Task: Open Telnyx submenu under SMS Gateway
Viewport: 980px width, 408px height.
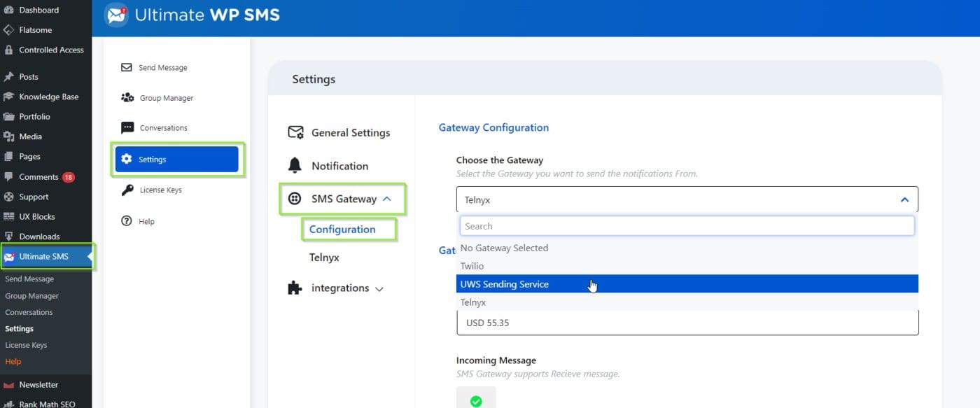Action: (324, 258)
